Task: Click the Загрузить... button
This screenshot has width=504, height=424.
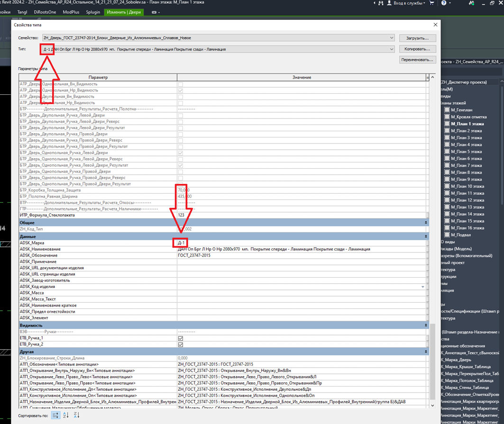Action: click(418, 38)
